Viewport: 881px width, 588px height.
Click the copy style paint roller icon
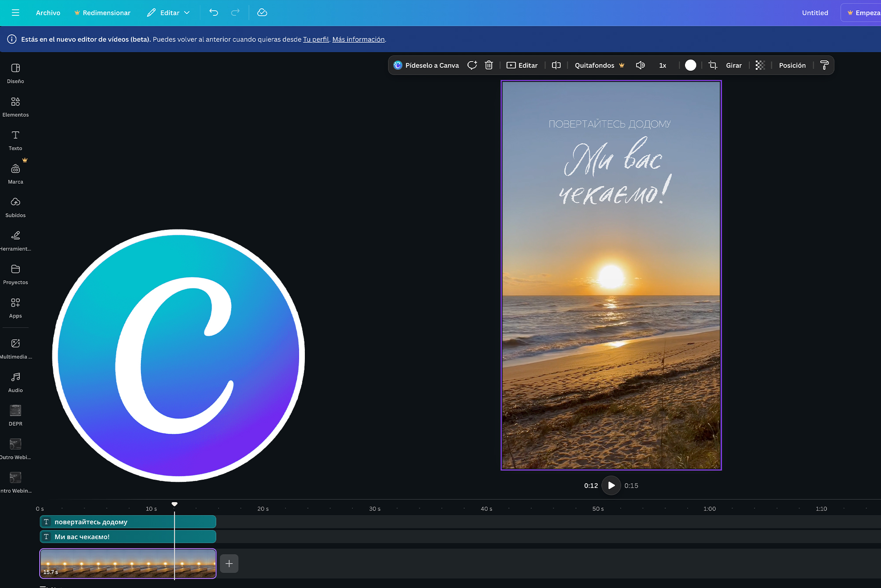pos(825,65)
